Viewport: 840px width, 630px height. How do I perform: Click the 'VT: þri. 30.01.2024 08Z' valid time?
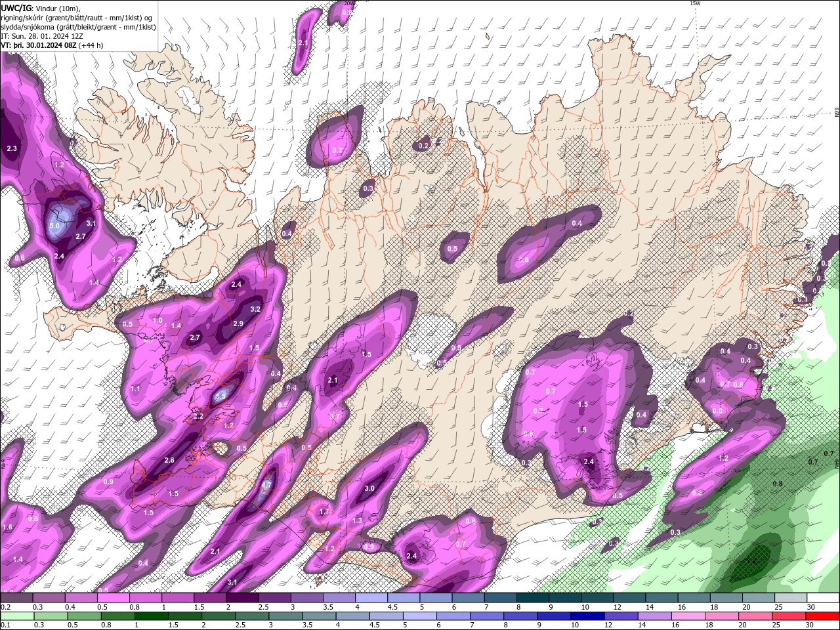coord(39,45)
